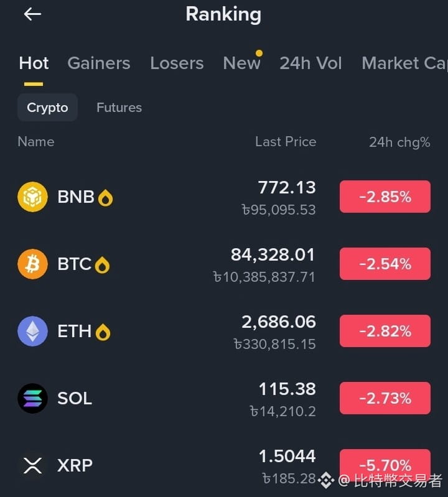Open the BNB coin icon
Image resolution: width=448 pixels, height=497 pixels.
coord(32,197)
